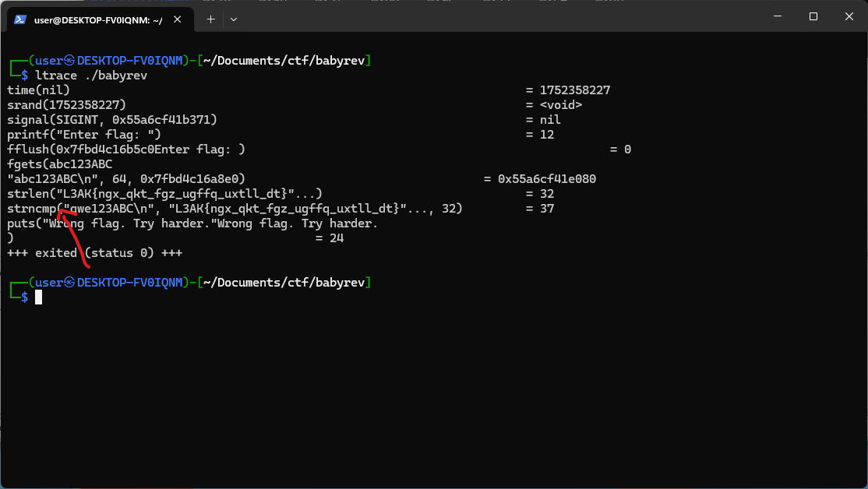The width and height of the screenshot is (868, 489).
Task: Close the Windows Terminal window
Action: coord(849,16)
